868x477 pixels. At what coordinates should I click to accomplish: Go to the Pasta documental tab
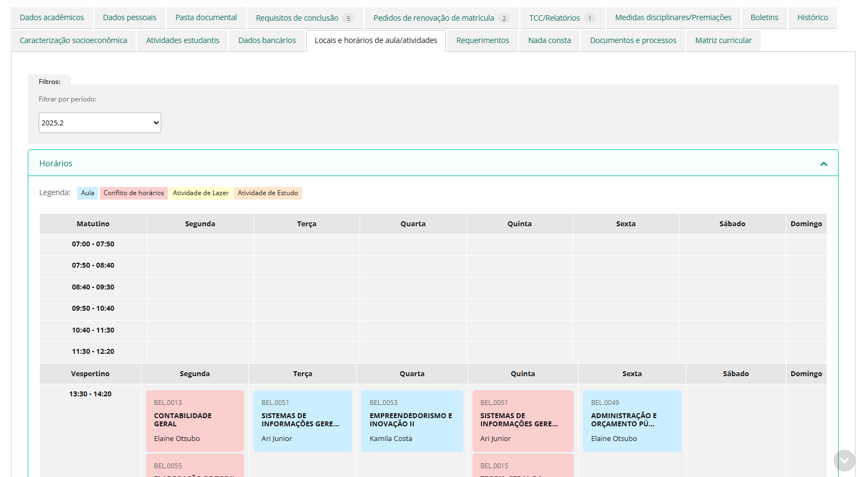[206, 18]
